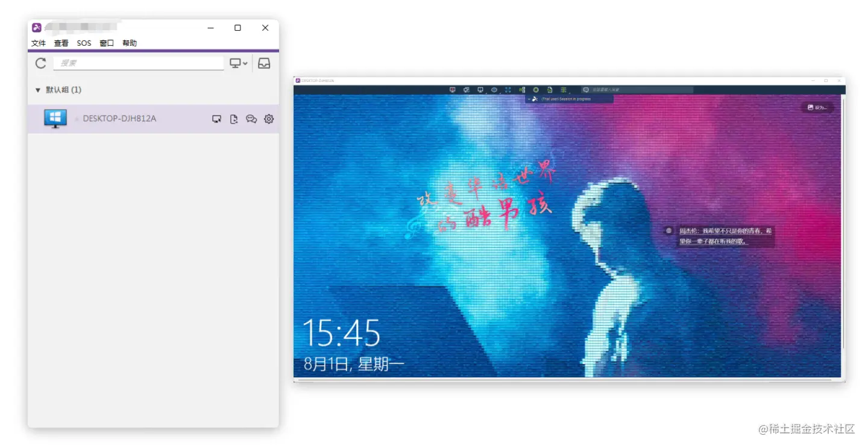The height and width of the screenshot is (448, 868).
Task: Click the date 8月1日, 星期一 on the lock screen
Action: point(354,364)
